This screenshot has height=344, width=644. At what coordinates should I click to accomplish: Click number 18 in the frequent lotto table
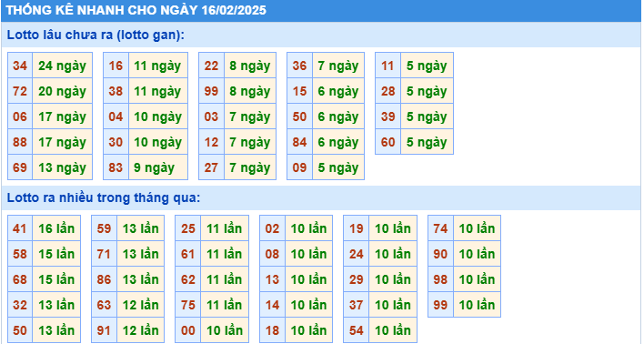coord(272,330)
